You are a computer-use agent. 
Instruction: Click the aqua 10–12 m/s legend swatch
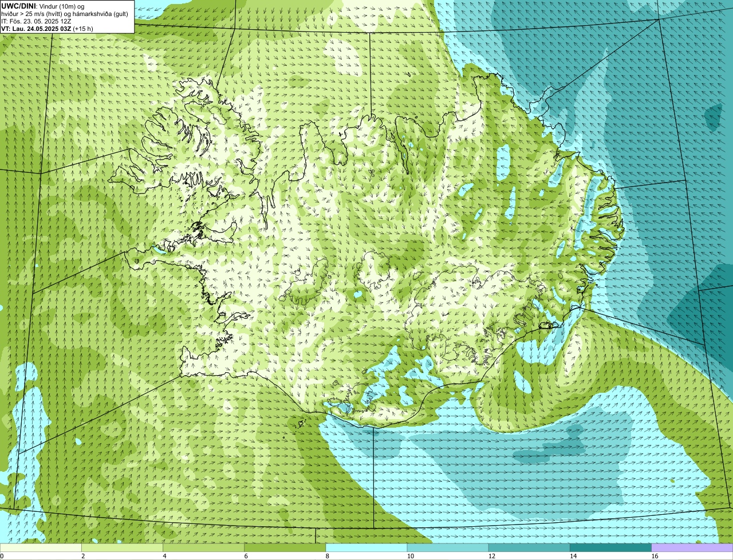[448, 547]
